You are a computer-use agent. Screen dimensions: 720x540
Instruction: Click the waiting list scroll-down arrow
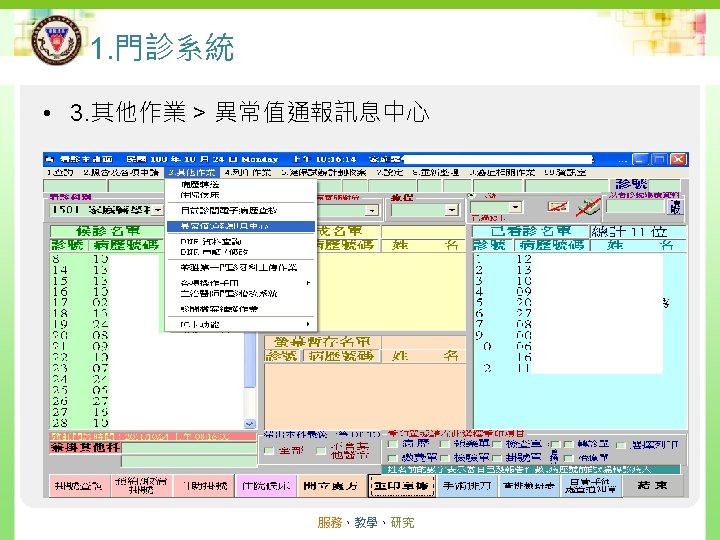[250, 424]
